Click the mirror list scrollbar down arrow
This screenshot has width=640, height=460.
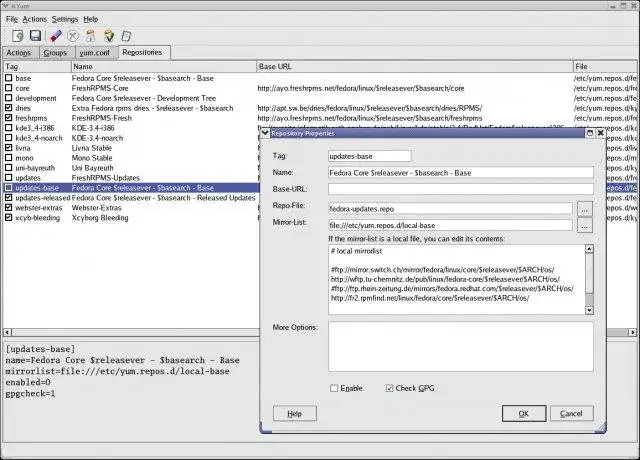[x=589, y=310]
